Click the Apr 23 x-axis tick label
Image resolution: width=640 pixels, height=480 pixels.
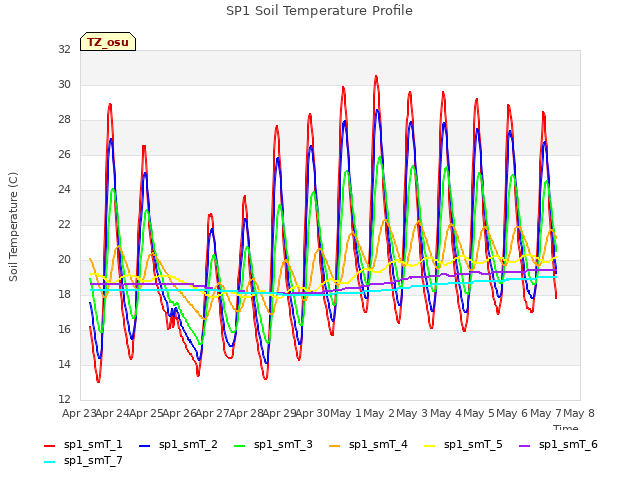click(x=79, y=413)
